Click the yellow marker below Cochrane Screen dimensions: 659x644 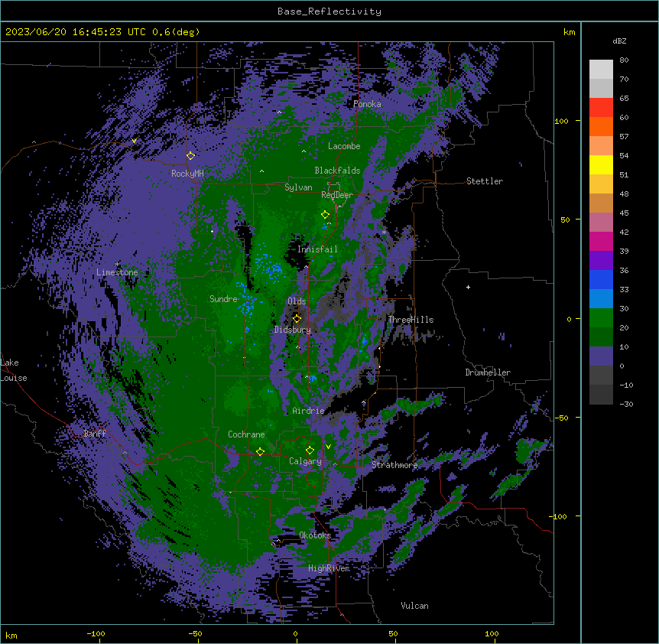[260, 451]
